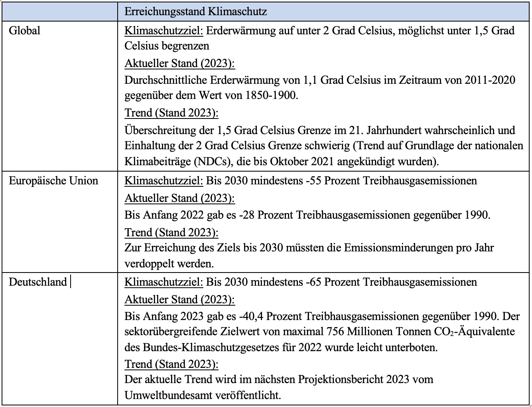
Task: Click line 'Zur Erreichung des Ziels bis 2030'
Action: click(309, 248)
